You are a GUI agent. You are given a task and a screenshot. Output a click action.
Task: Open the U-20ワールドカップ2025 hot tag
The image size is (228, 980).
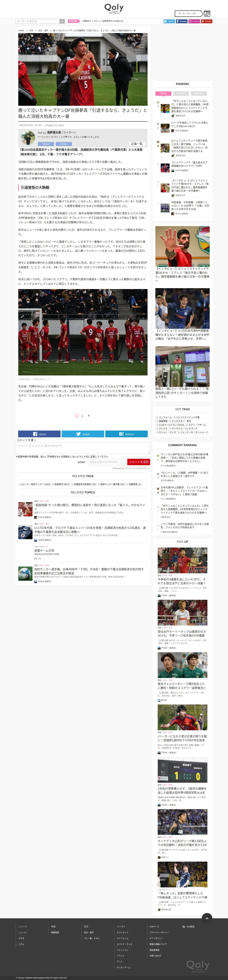(170, 425)
